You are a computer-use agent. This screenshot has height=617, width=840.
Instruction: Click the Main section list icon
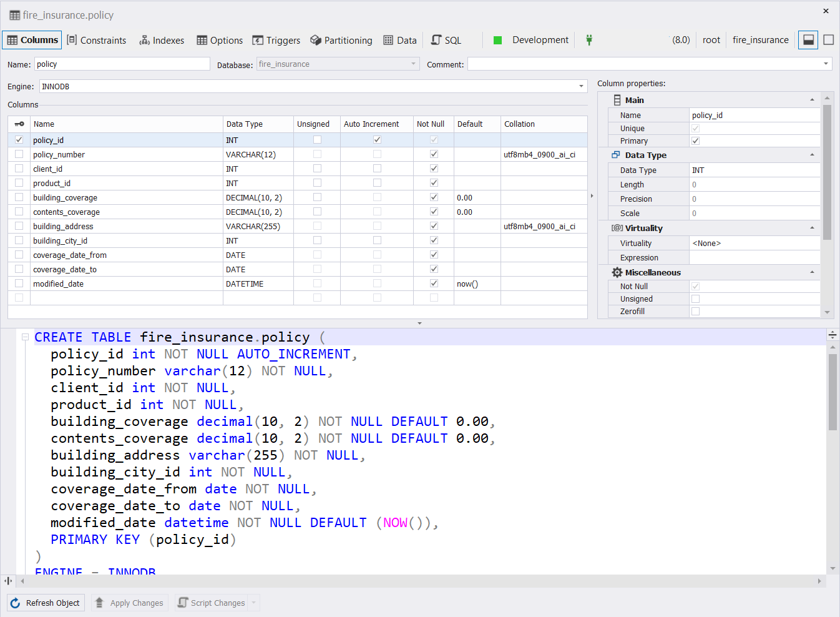tap(617, 100)
